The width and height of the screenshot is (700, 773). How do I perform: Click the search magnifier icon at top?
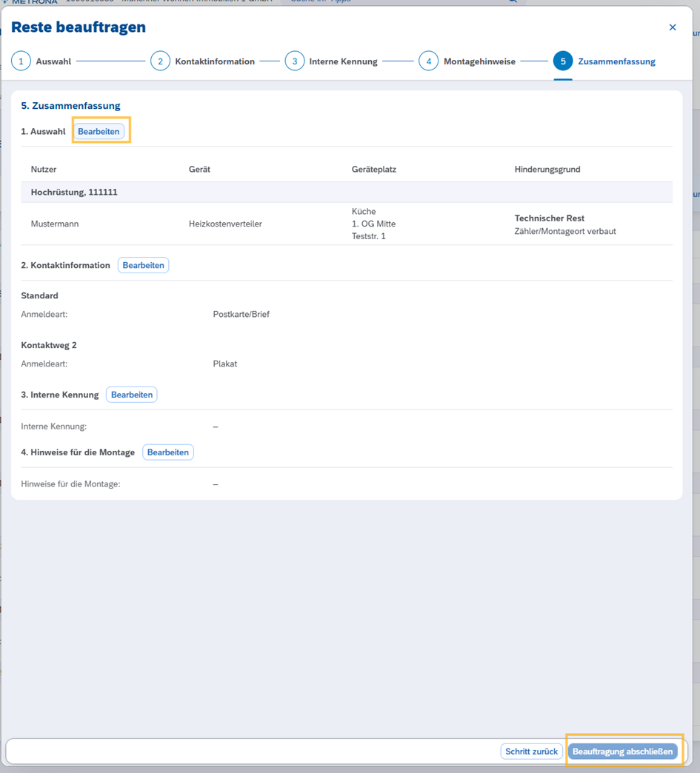[x=512, y=1]
